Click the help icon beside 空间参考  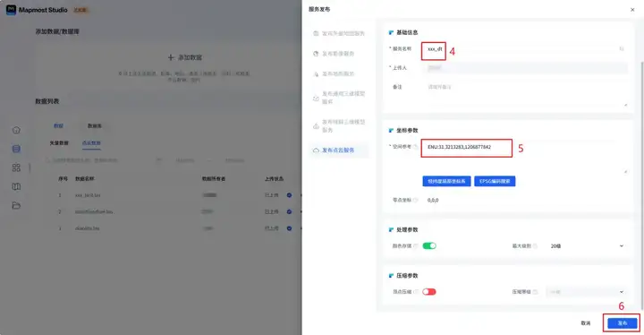(416, 147)
